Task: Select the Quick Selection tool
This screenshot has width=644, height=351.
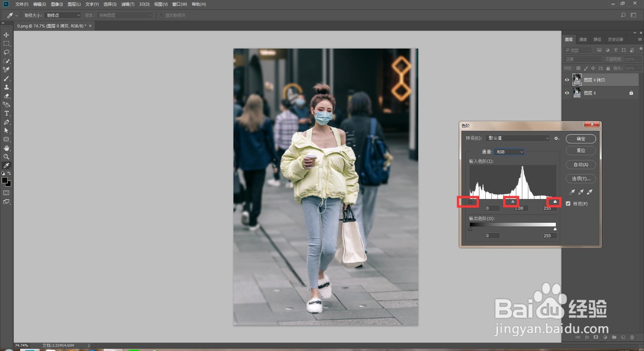Action: pos(6,61)
